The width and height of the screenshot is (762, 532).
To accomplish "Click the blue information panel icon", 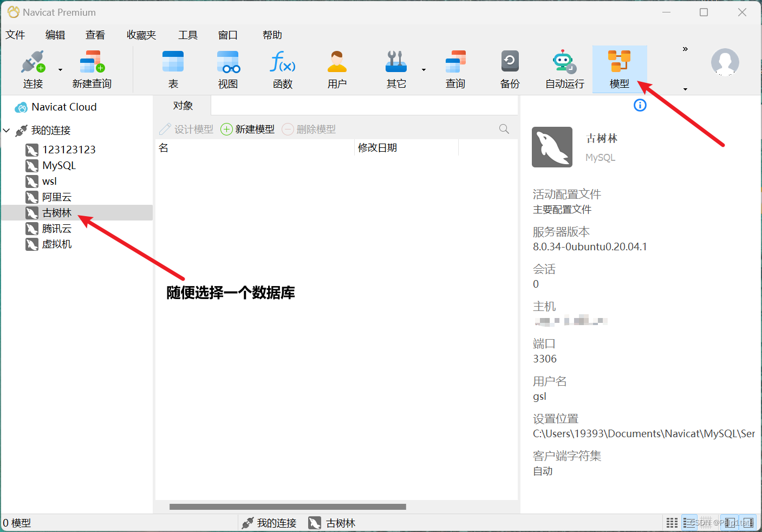I will tap(640, 105).
